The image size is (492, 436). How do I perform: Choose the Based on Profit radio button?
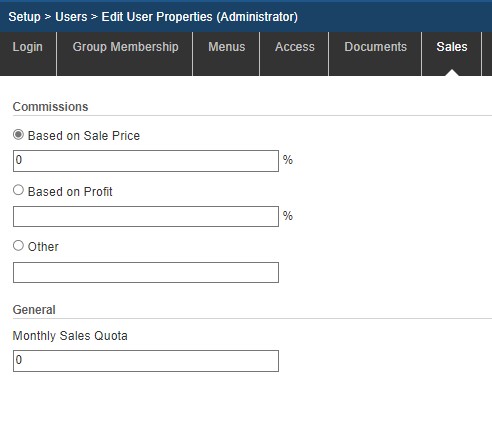tap(18, 190)
